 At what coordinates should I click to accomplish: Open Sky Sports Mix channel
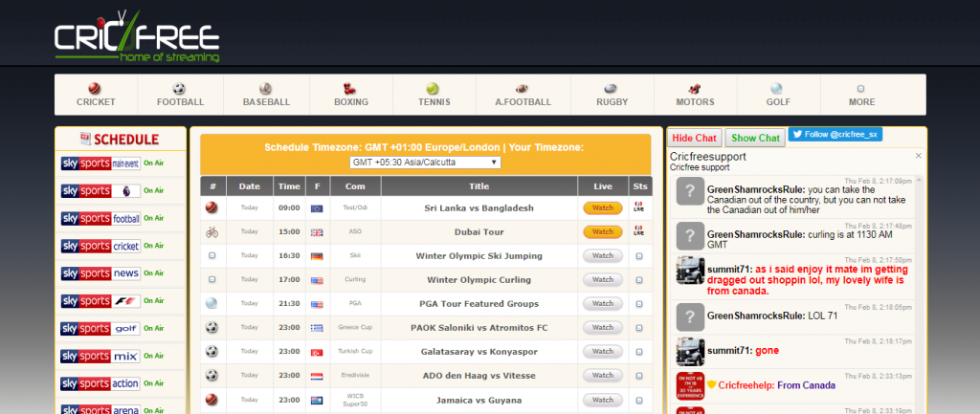tap(100, 356)
